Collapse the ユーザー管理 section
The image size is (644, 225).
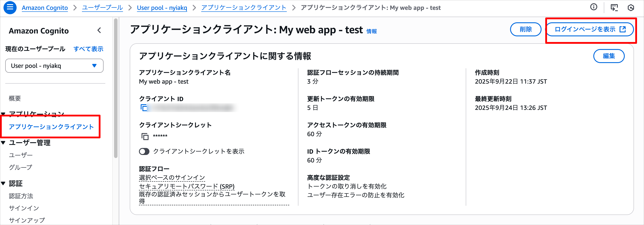click(x=3, y=143)
